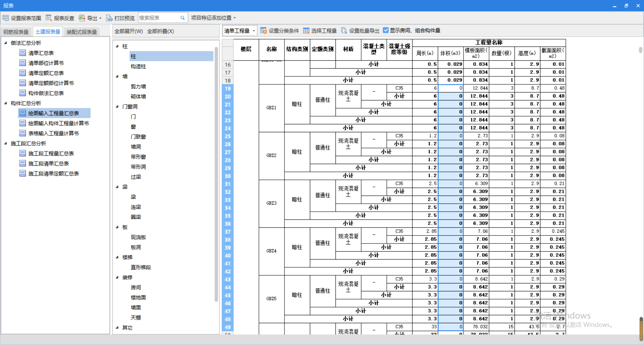Select row header 19 in table

pyautogui.click(x=228, y=88)
